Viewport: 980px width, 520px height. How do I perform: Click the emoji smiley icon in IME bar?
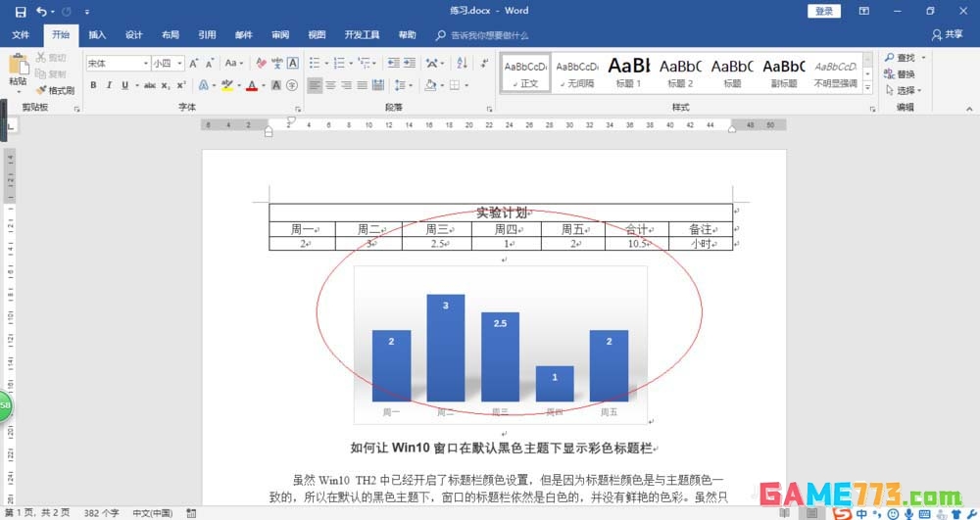pyautogui.click(x=893, y=514)
